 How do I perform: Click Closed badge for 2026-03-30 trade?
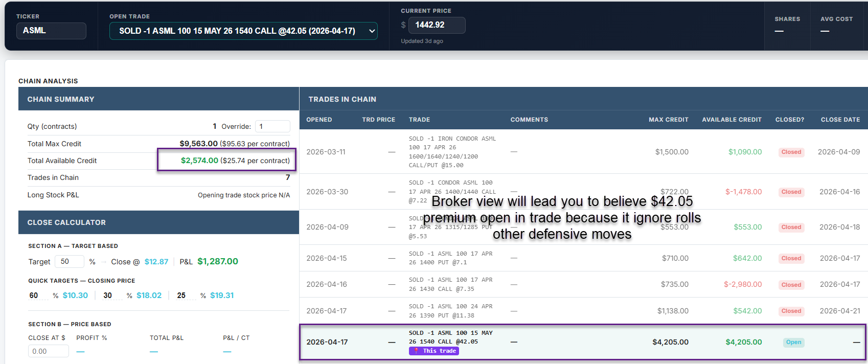point(791,192)
